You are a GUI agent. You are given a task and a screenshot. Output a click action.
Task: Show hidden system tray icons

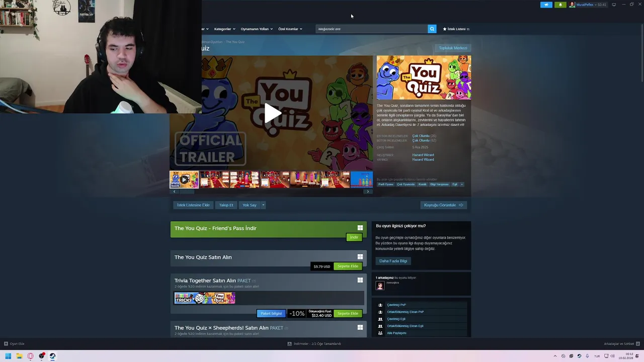(555, 356)
